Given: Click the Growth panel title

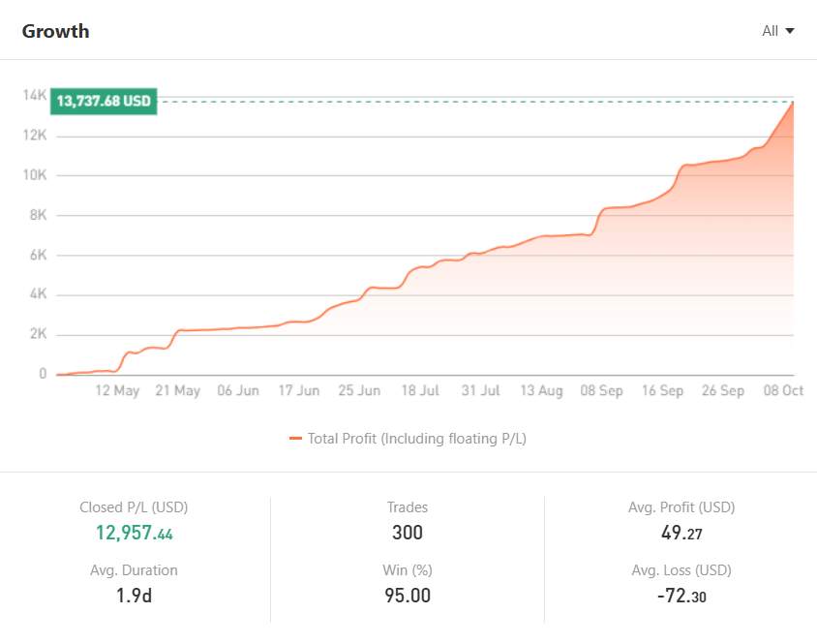Looking at the screenshot, I should tap(56, 31).
